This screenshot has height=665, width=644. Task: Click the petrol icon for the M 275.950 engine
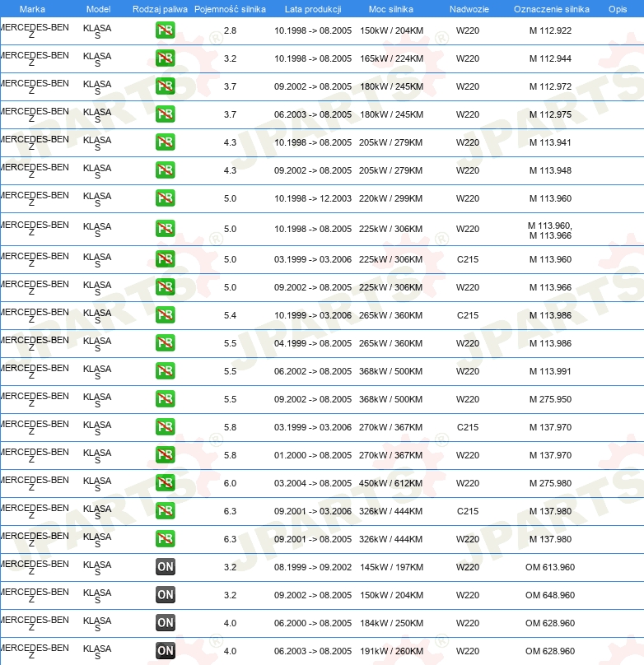pyautogui.click(x=166, y=399)
